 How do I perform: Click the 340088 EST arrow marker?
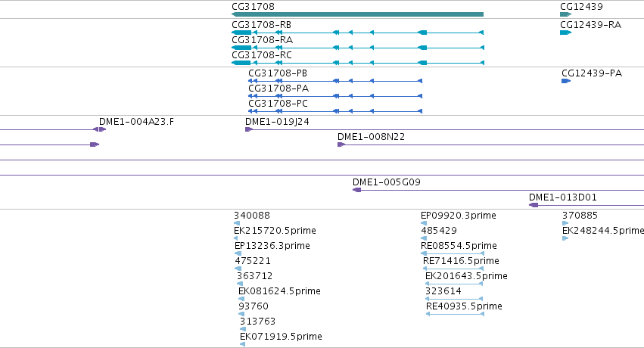click(237, 223)
